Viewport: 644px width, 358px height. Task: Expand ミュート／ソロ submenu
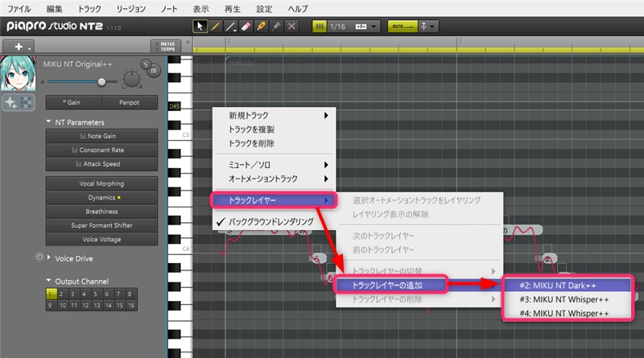click(275, 165)
